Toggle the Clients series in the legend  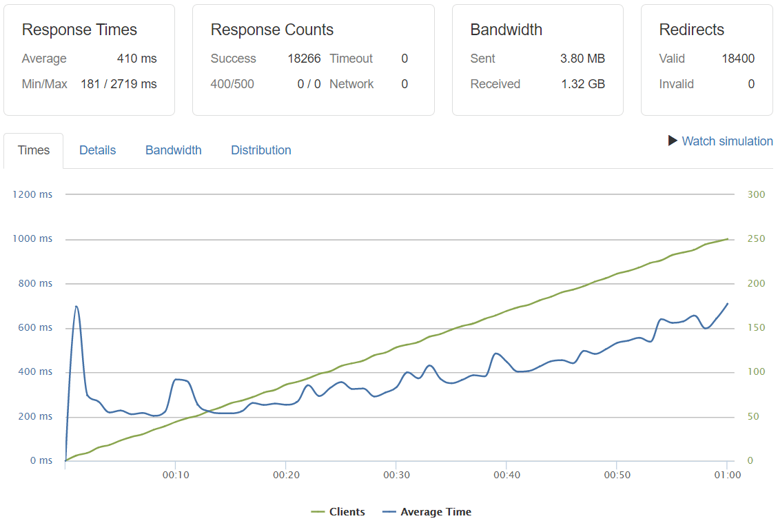347,512
